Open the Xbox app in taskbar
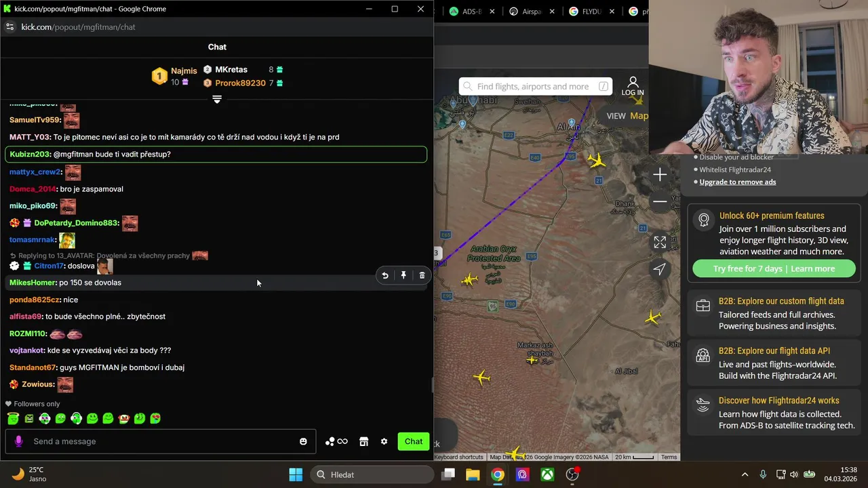 tap(547, 474)
